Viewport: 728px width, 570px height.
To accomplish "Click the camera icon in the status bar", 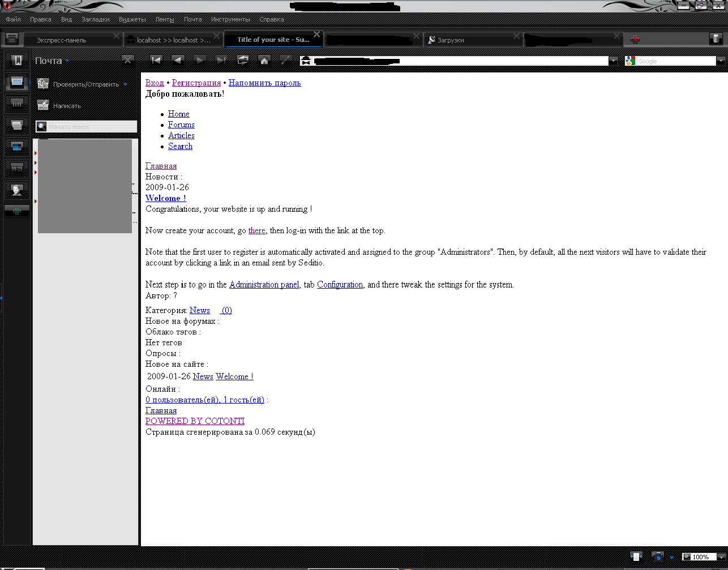I will click(x=658, y=557).
